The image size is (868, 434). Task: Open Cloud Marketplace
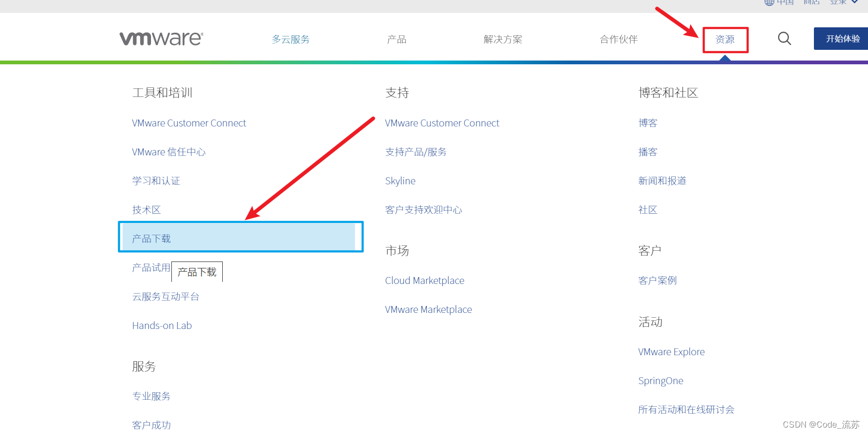[425, 281]
